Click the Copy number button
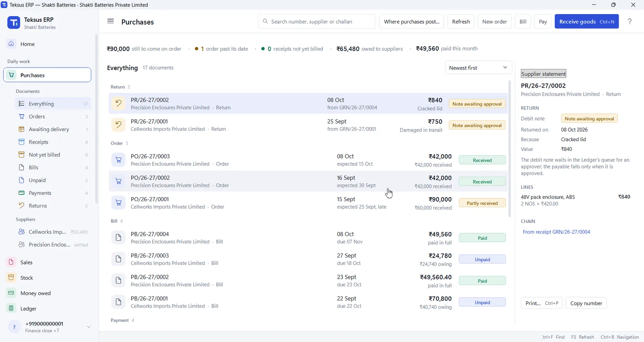The image size is (644, 342). 586,303
